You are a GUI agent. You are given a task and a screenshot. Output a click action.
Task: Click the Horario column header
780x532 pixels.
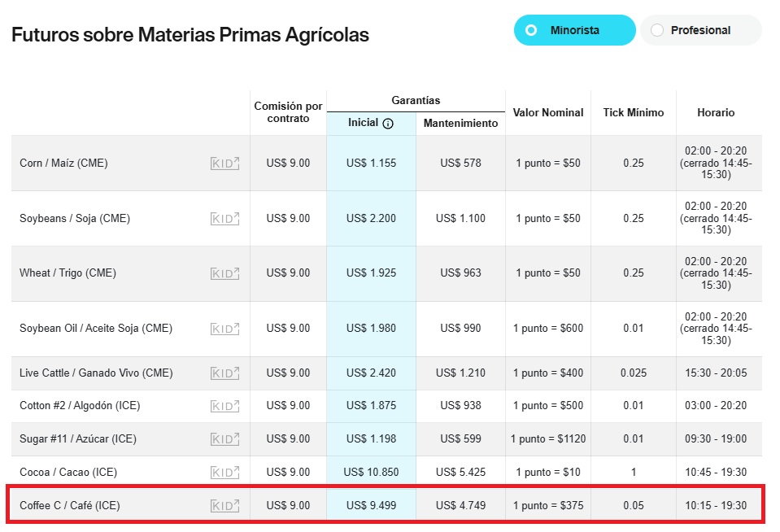(716, 113)
